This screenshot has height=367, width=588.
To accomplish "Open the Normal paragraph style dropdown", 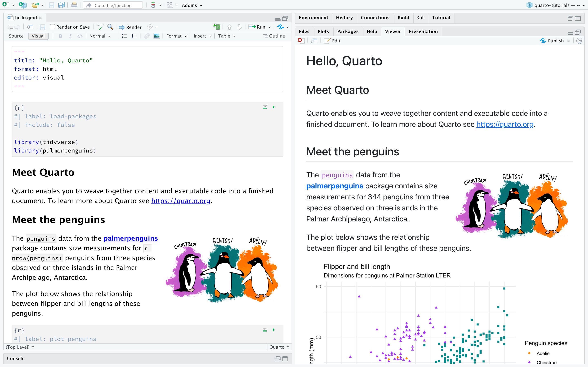I will point(100,36).
